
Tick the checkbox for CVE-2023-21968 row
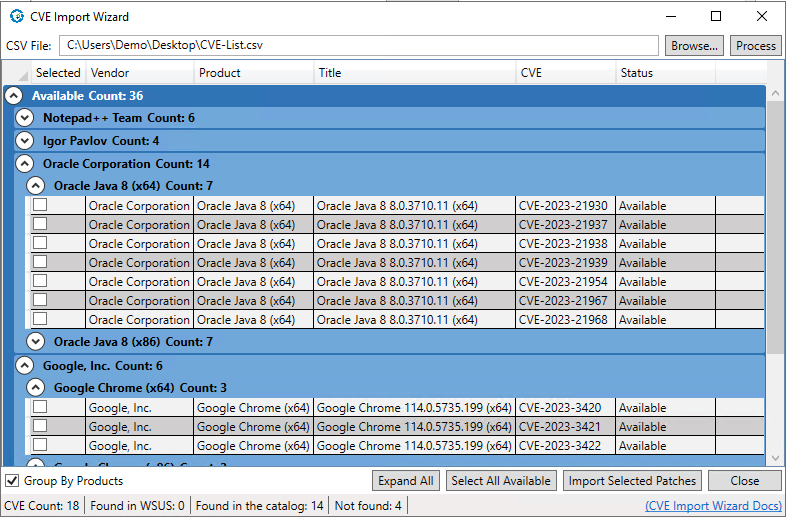[40, 319]
